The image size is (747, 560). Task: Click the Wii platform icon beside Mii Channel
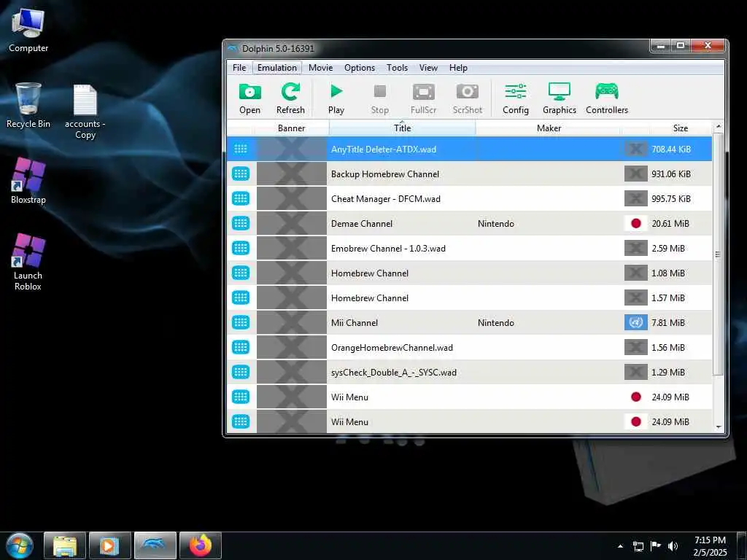point(241,322)
